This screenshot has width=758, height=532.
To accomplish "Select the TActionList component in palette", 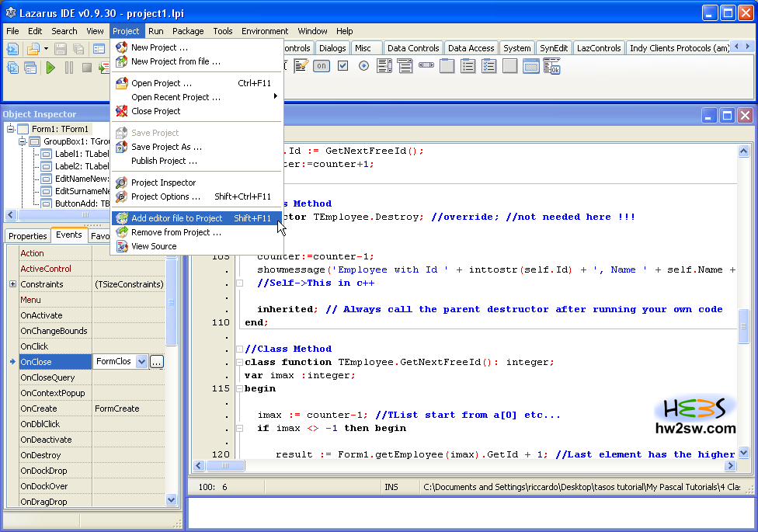I will (x=551, y=66).
